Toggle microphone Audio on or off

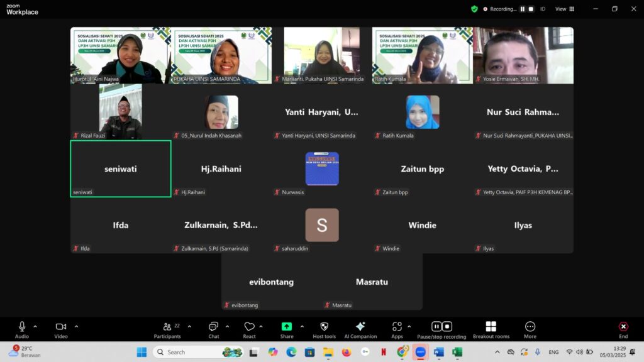(x=22, y=327)
